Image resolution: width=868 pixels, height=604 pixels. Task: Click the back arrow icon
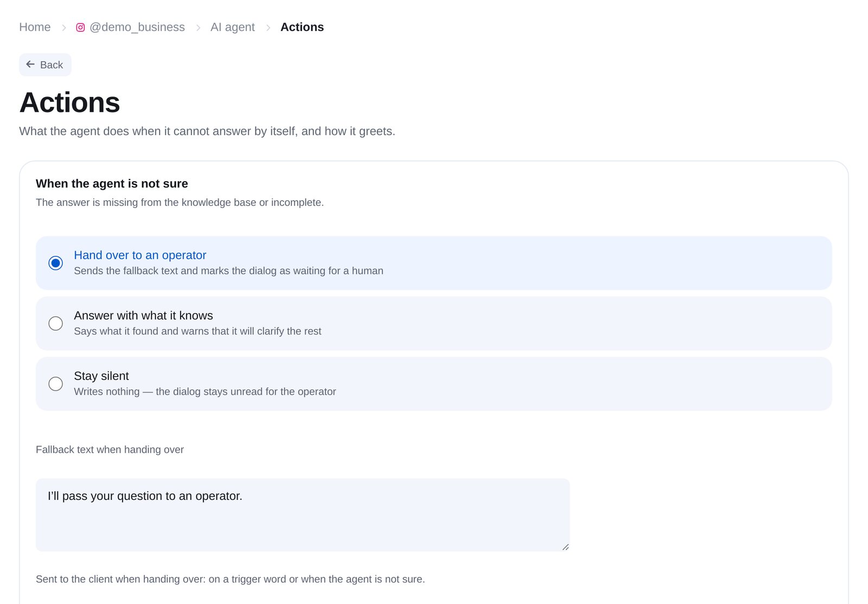click(x=30, y=65)
